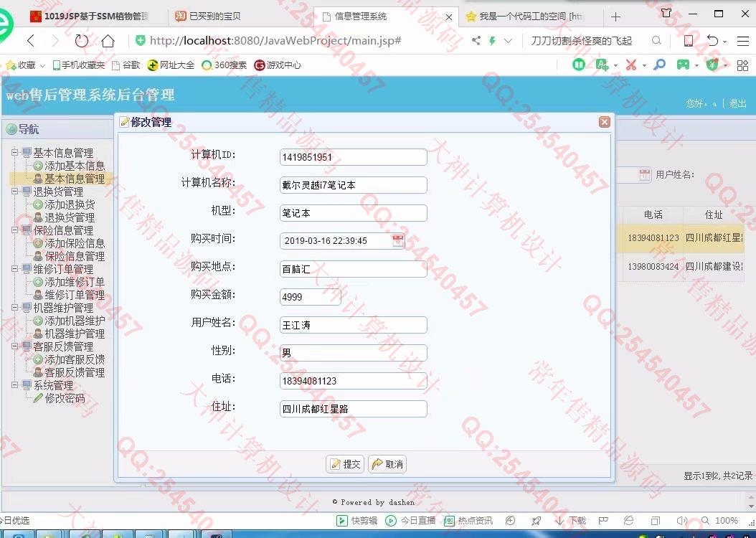Switch to the 已买到的宝贝 tab
The height and width of the screenshot is (538, 756).
(208, 16)
